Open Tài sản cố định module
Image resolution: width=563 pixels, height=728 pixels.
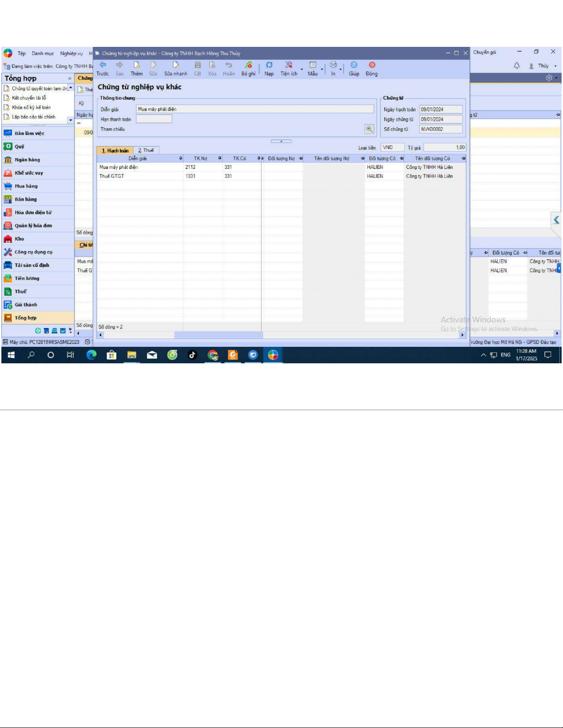(32, 265)
